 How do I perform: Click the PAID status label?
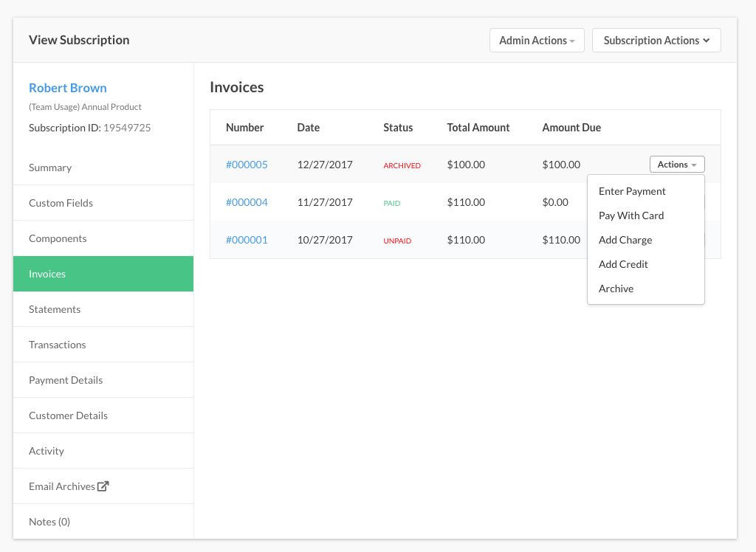pyautogui.click(x=391, y=203)
